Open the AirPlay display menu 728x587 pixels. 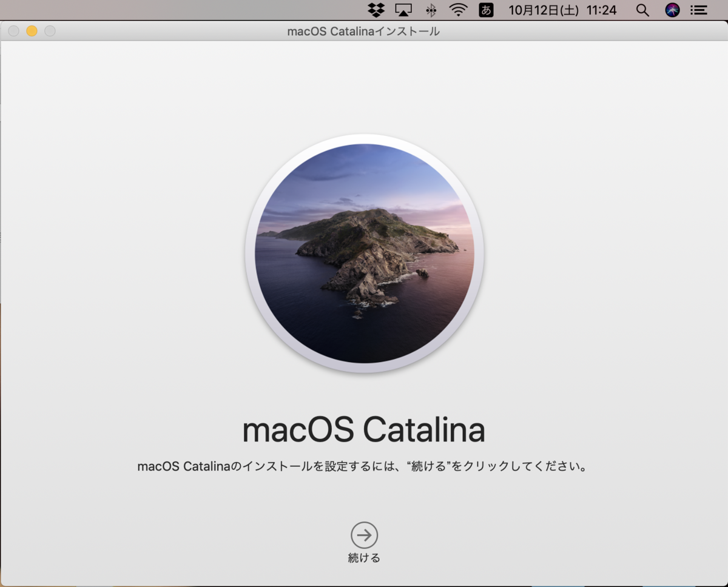pyautogui.click(x=403, y=10)
